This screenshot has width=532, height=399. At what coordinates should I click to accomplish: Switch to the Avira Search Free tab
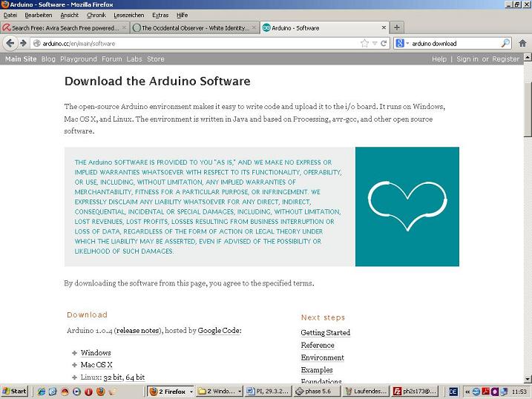click(65, 27)
